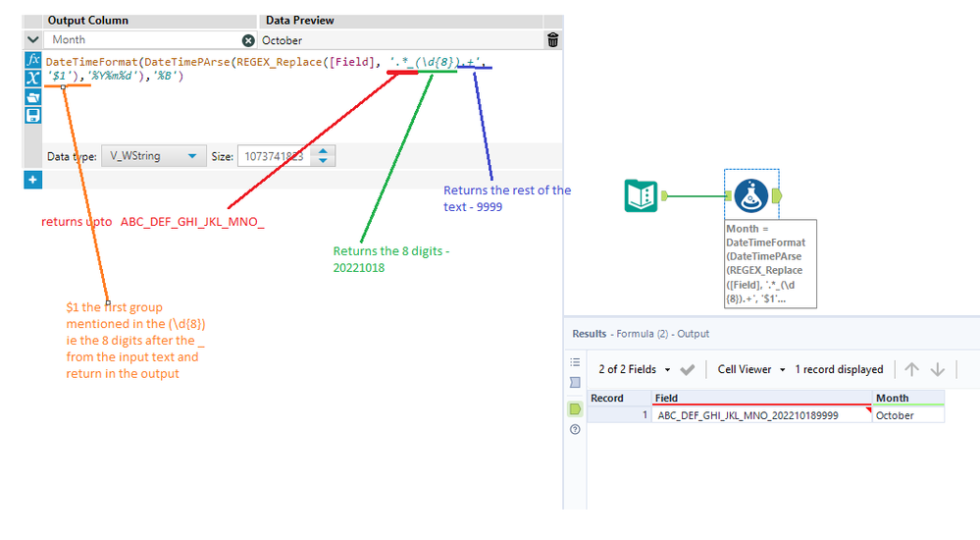Screen dimensions: 980x540
Task: Open the fx functions list
Action: pyautogui.click(x=33, y=60)
